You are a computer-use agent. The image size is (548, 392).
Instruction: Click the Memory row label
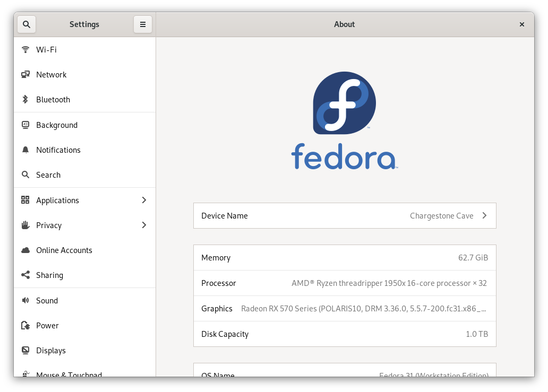216,258
